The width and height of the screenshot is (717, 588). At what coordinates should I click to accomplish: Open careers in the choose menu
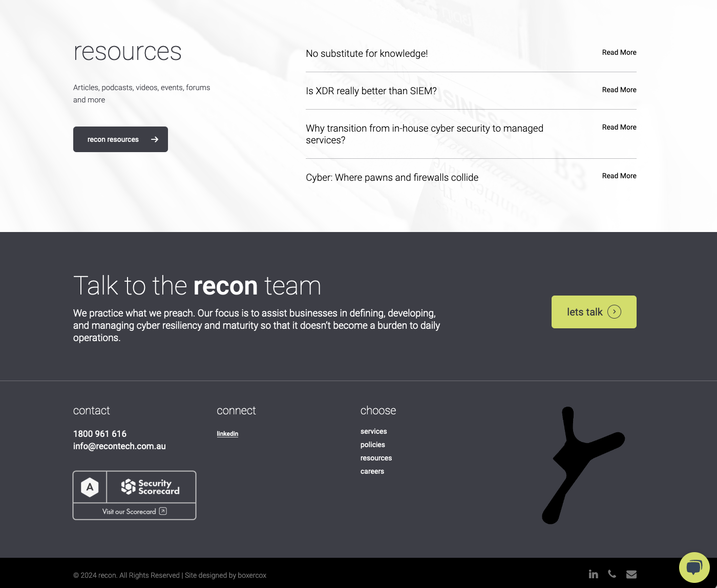(372, 471)
